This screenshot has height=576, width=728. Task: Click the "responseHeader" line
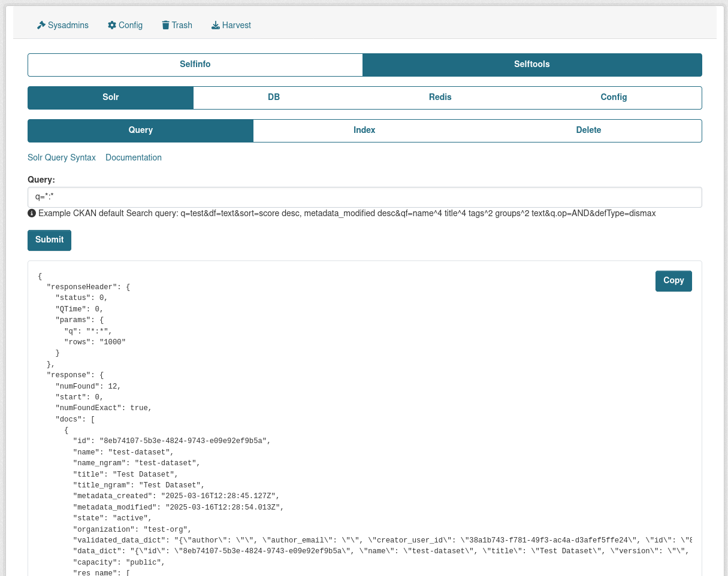point(88,287)
